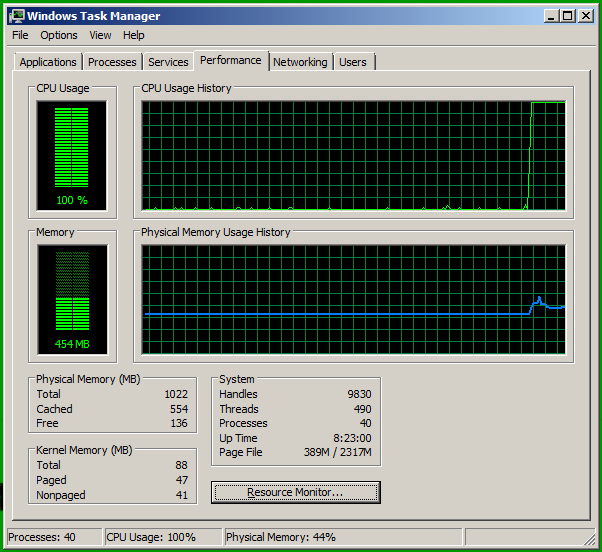
Task: Switch to the Networking tab
Action: 300,62
